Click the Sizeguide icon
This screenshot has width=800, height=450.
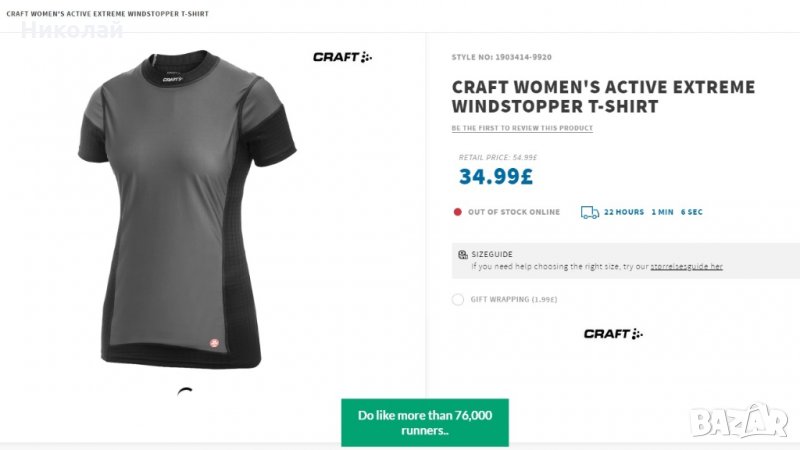[x=463, y=255]
